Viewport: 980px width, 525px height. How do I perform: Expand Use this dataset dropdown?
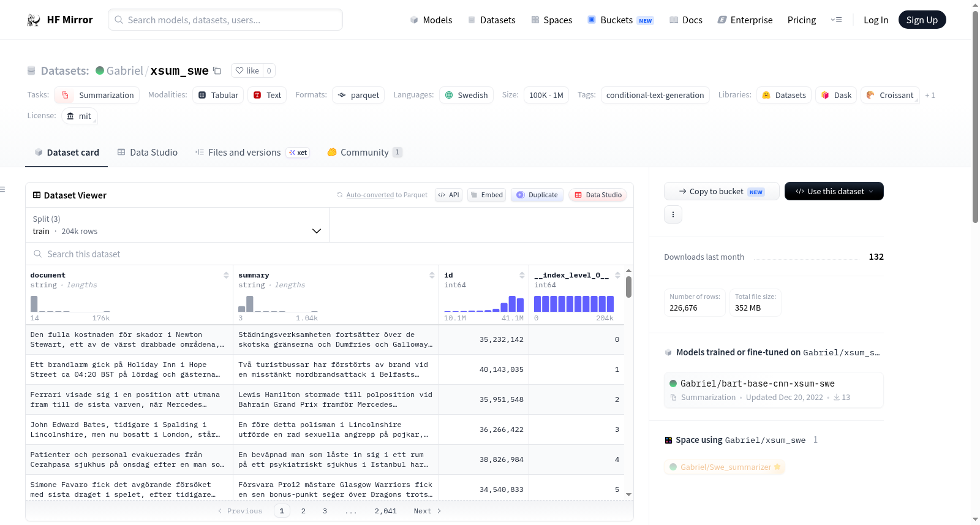834,191
